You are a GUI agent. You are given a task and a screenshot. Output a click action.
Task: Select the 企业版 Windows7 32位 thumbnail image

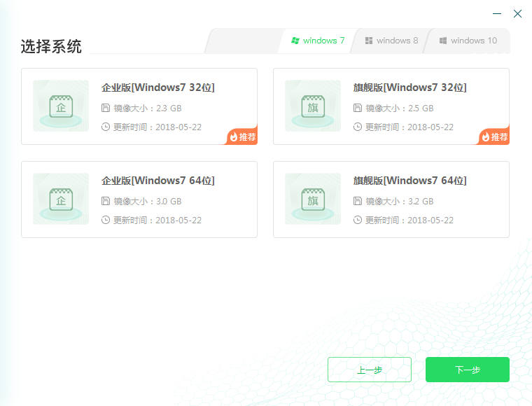pyautogui.click(x=61, y=106)
